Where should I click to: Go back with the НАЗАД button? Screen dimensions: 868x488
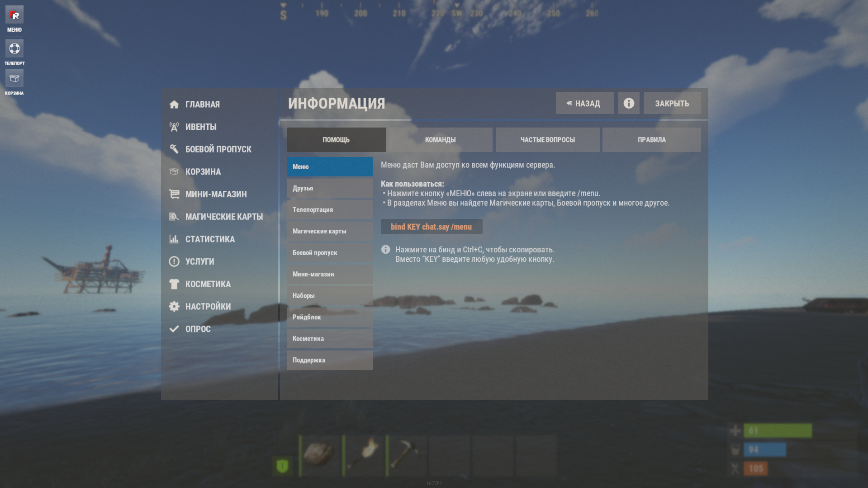pos(584,103)
